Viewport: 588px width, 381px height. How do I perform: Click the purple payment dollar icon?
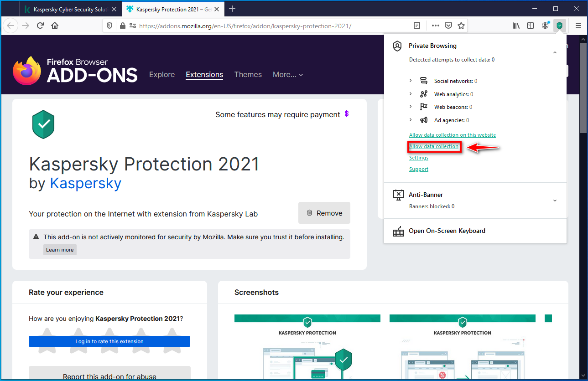coord(347,114)
